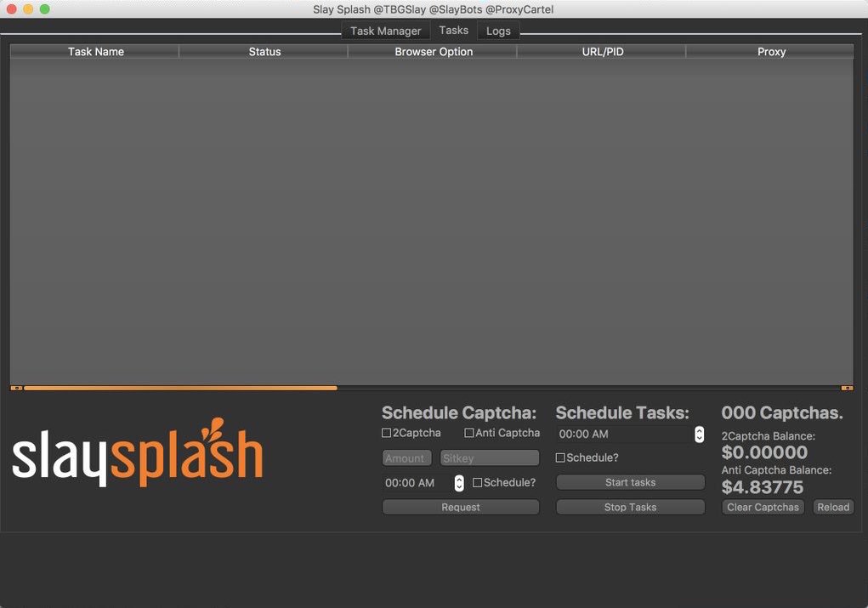The height and width of the screenshot is (608, 868).
Task: Sort by Task Name column header
Action: [x=95, y=52]
